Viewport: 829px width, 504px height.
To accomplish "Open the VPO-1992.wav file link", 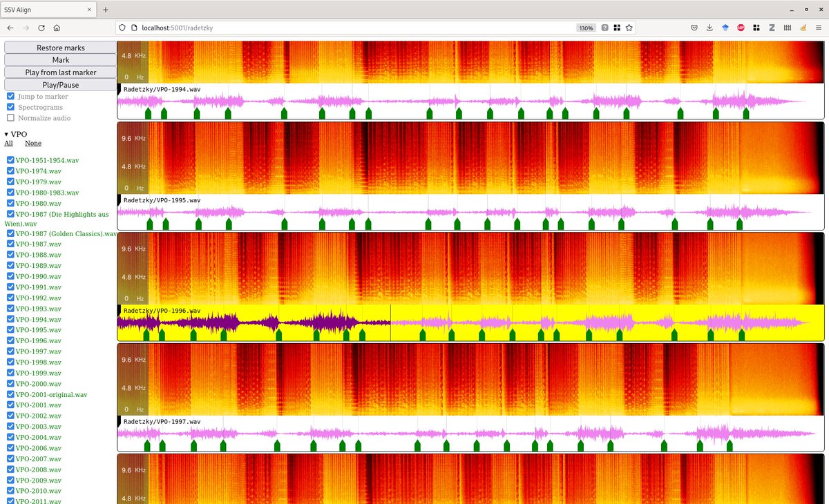I will point(39,298).
